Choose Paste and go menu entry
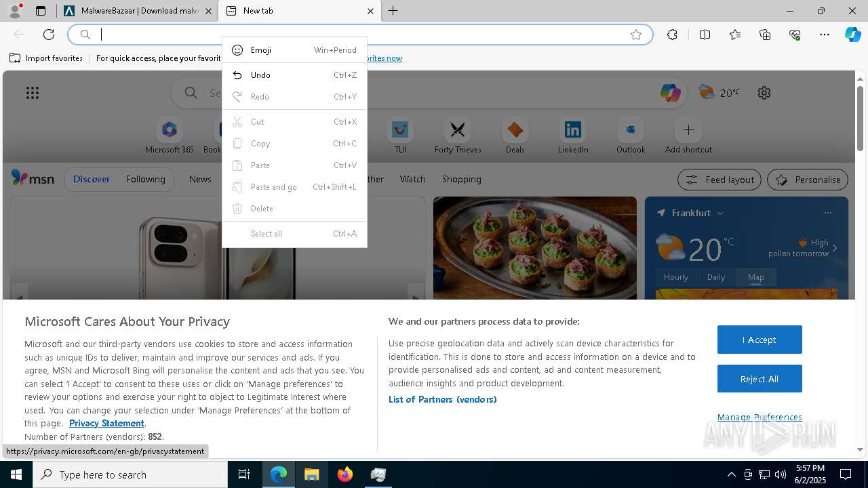Screen dimensions: 868x488 pos(294,187)
